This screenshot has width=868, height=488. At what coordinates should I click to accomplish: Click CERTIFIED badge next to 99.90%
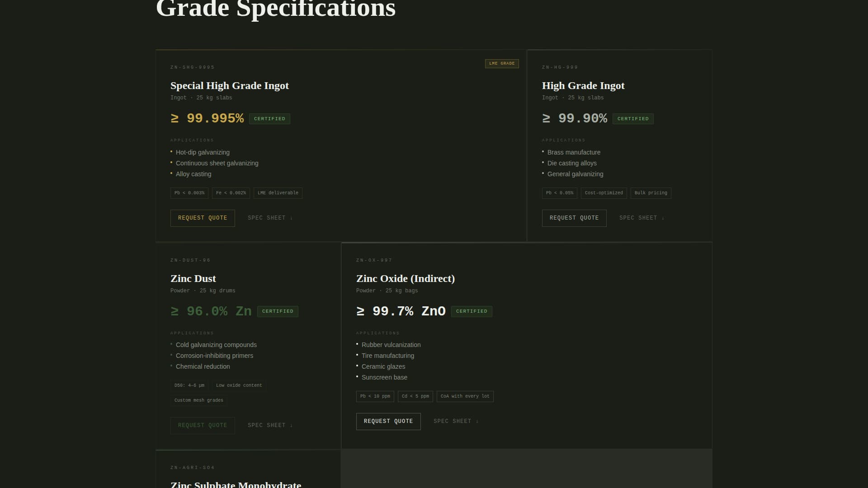click(632, 119)
